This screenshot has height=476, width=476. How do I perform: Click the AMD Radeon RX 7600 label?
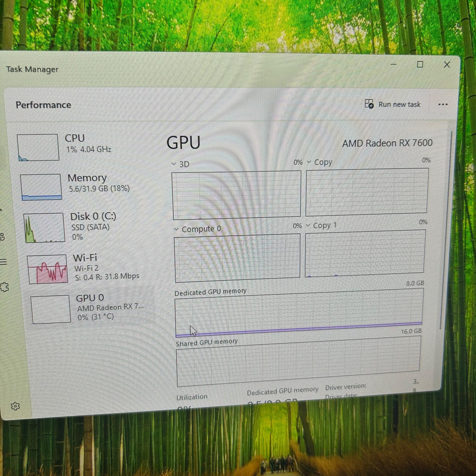pyautogui.click(x=387, y=143)
